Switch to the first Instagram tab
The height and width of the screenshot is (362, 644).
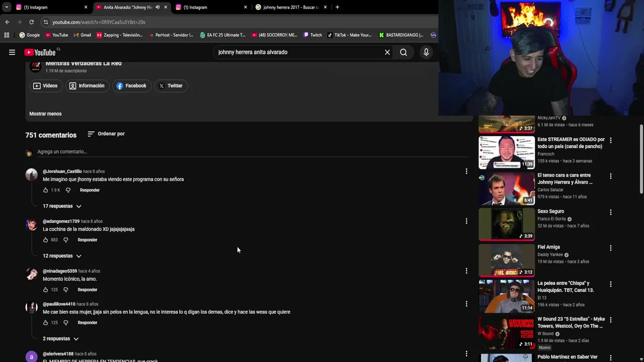click(x=50, y=7)
